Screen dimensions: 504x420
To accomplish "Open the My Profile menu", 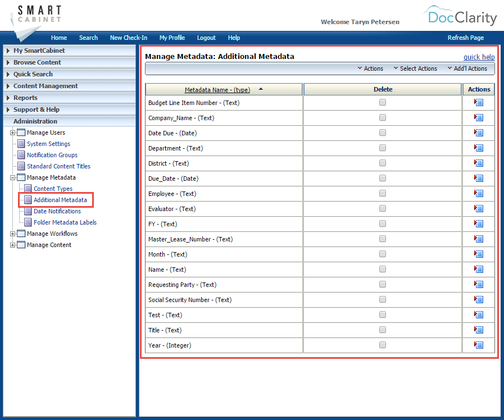I will [x=172, y=38].
